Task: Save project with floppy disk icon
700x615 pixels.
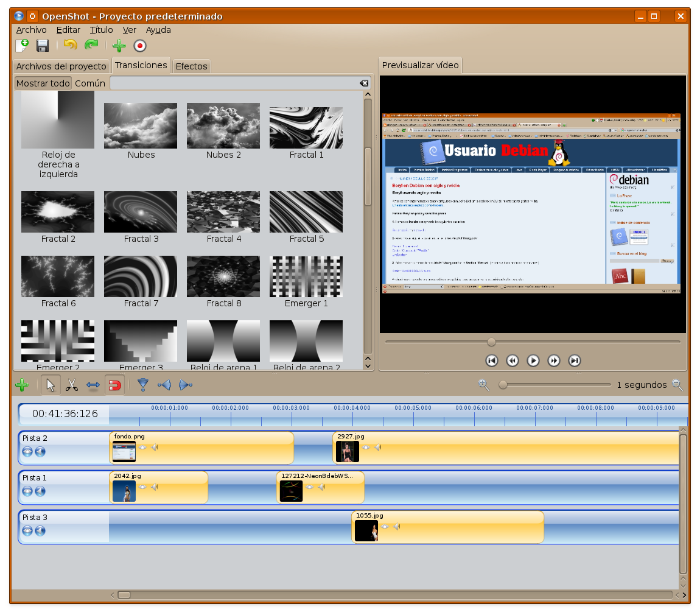Action: tap(43, 46)
